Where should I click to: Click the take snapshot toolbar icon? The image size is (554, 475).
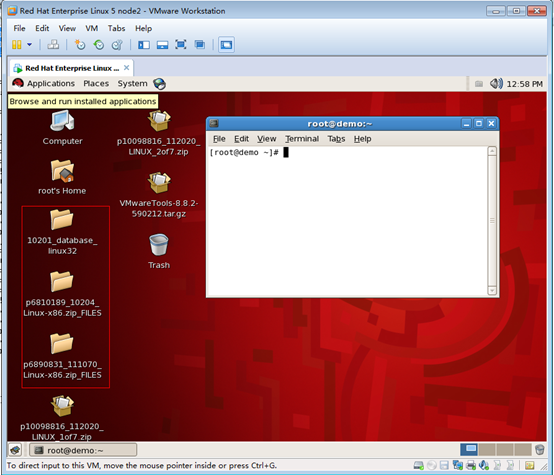(x=80, y=45)
